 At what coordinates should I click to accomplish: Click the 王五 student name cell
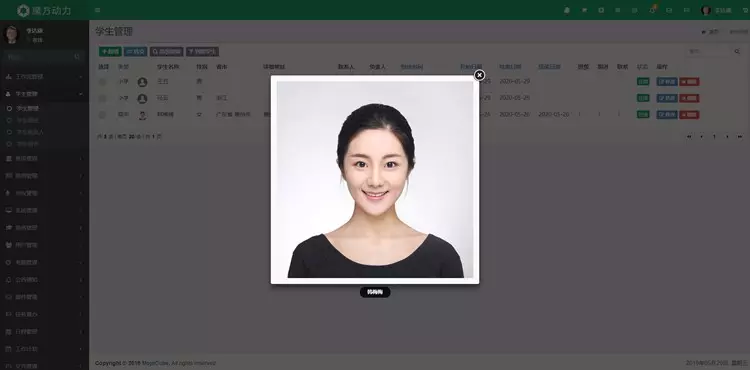click(163, 82)
